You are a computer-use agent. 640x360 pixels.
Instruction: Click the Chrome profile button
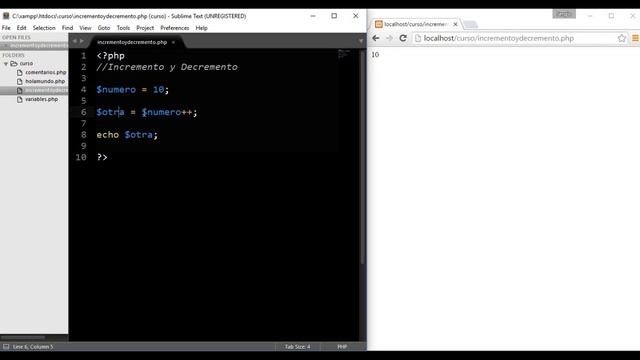pos(564,14)
